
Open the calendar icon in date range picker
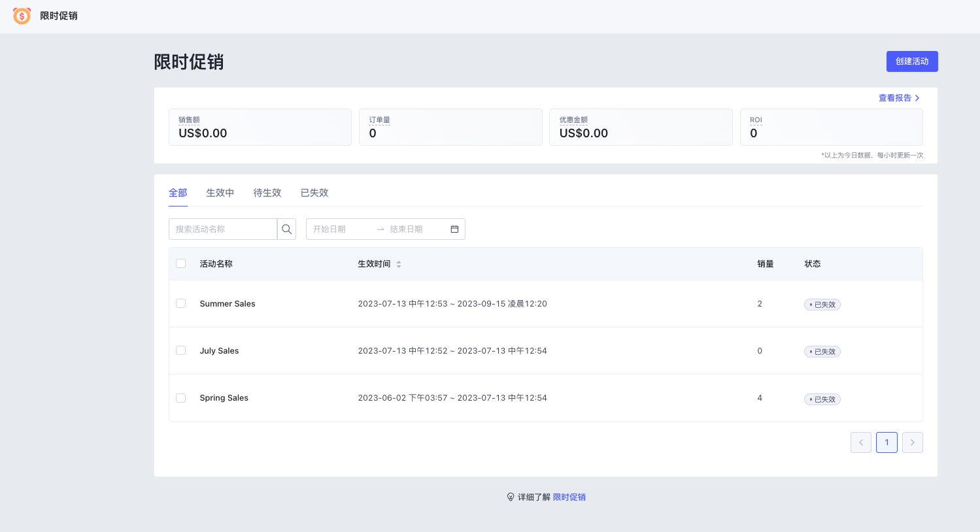[455, 229]
